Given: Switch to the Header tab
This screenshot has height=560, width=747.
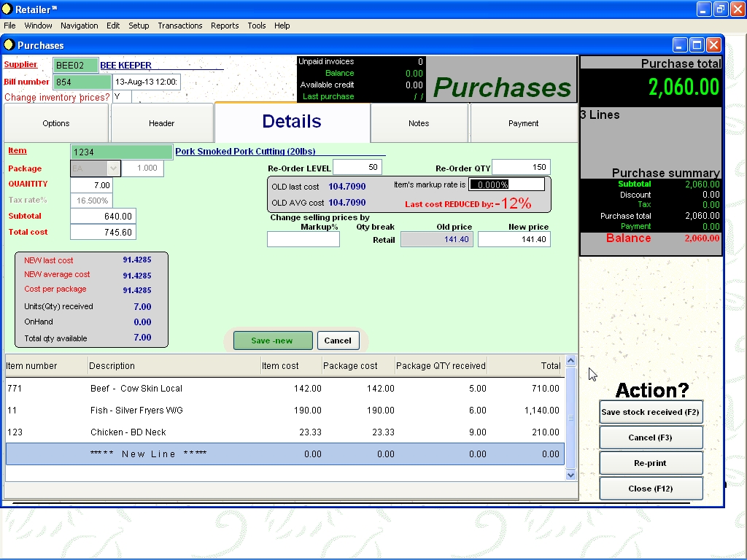Looking at the screenshot, I should pyautogui.click(x=161, y=123).
